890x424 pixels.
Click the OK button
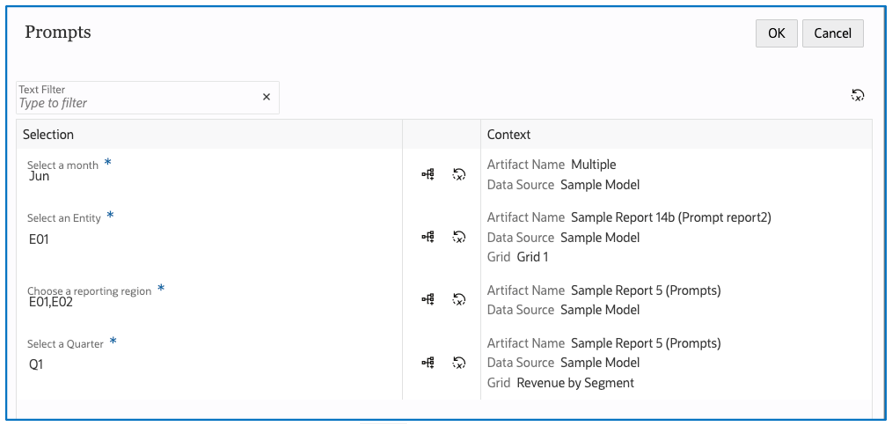click(776, 33)
